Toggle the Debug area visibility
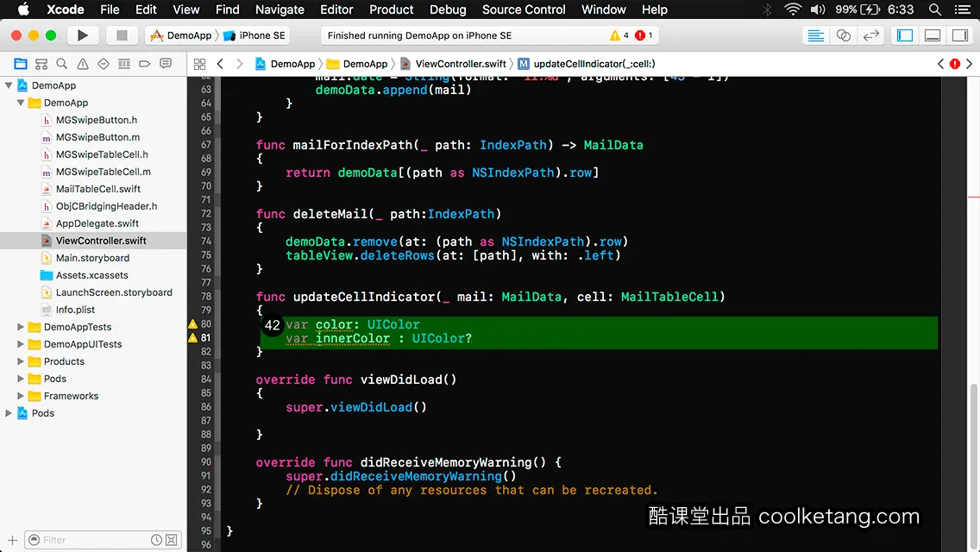This screenshot has height=552, width=980. coord(933,35)
